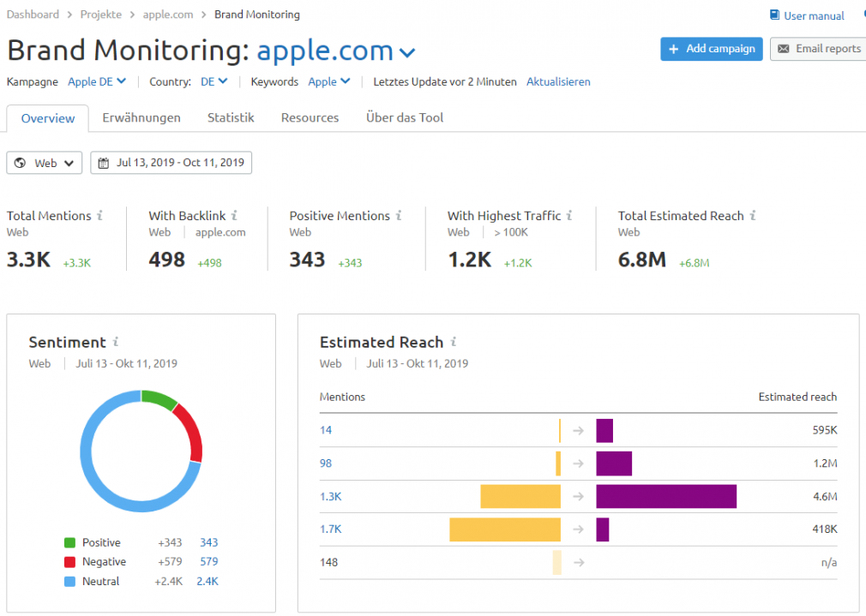Click the Total Estimated Reach 6.8M value

[641, 260]
